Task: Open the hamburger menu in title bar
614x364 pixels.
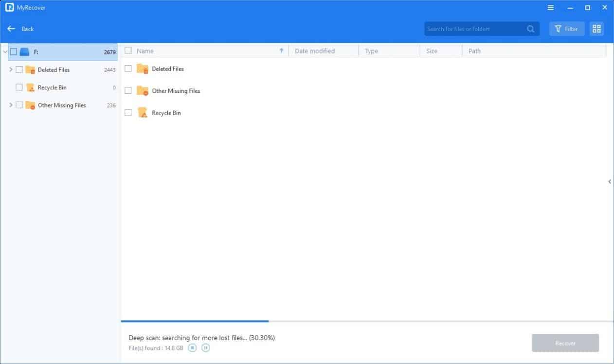Action: tap(550, 8)
